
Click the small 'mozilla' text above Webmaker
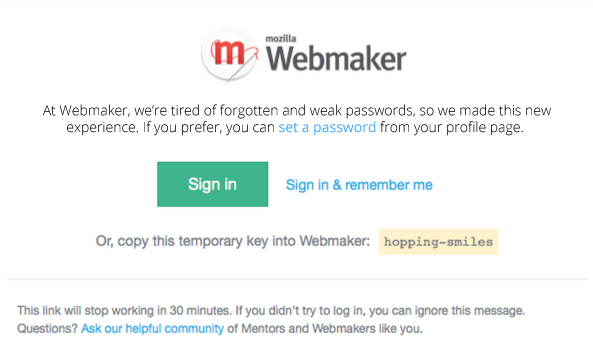[281, 39]
